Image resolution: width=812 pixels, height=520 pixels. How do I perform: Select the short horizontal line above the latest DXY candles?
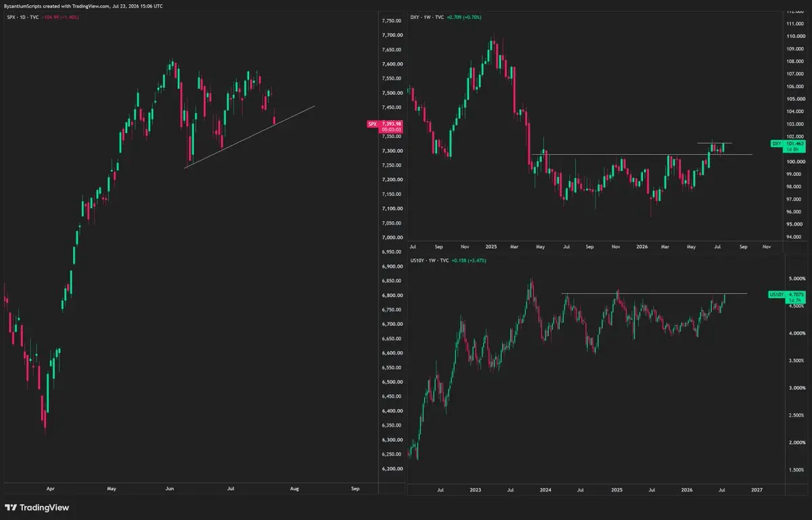715,143
